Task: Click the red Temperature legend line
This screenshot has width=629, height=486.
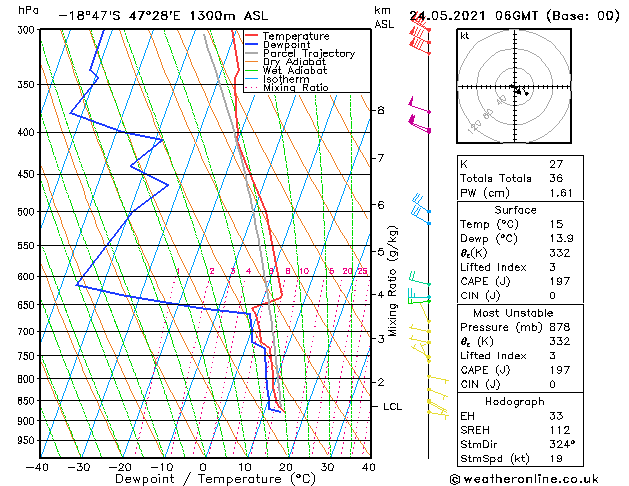Action: 252,36
